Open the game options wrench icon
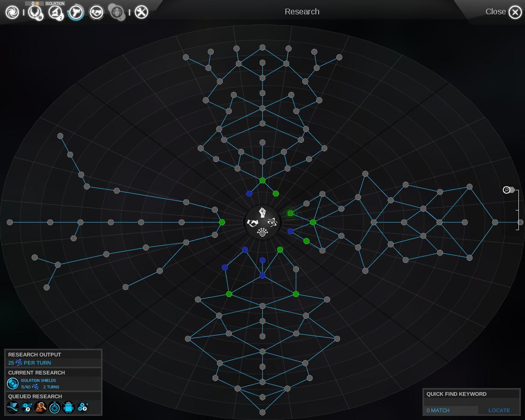 (141, 12)
